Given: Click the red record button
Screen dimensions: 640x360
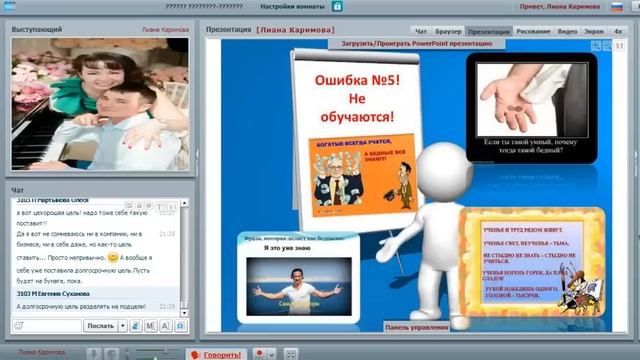Looking at the screenshot, I should [x=260, y=353].
